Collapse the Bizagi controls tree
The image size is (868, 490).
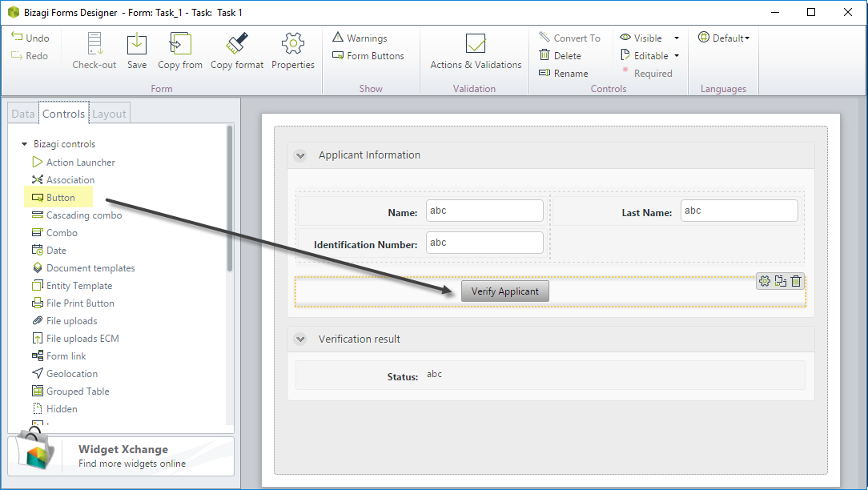click(x=24, y=144)
